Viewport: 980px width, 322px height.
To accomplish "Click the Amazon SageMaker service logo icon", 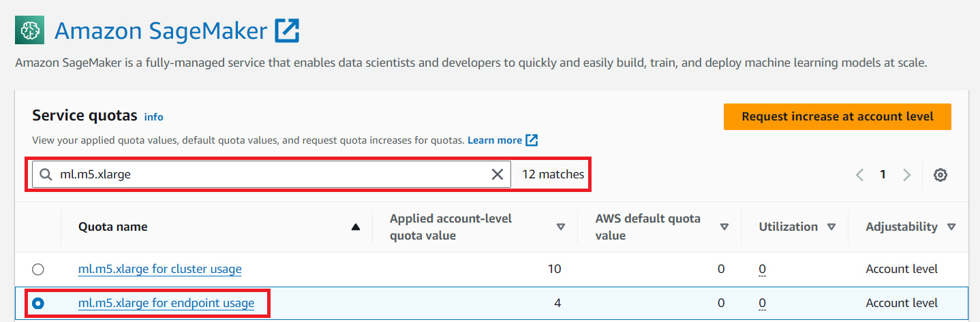I will point(29,30).
